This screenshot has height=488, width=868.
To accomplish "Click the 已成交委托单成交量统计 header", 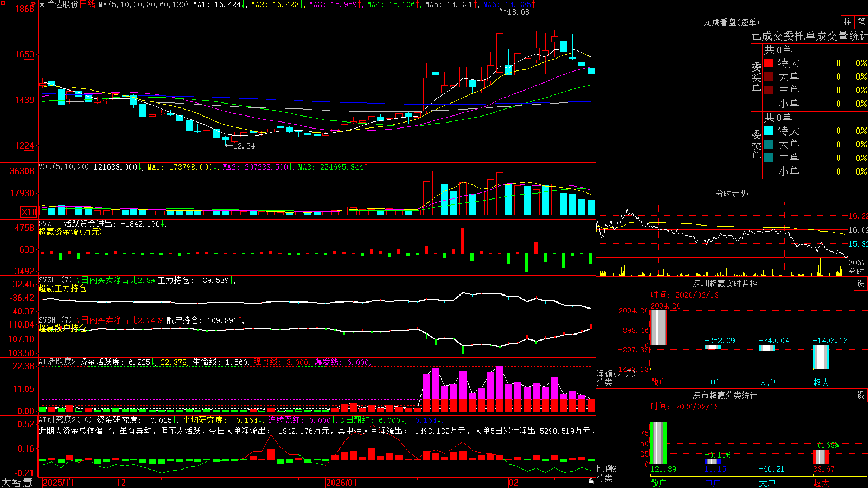I will pyautogui.click(x=809, y=36).
